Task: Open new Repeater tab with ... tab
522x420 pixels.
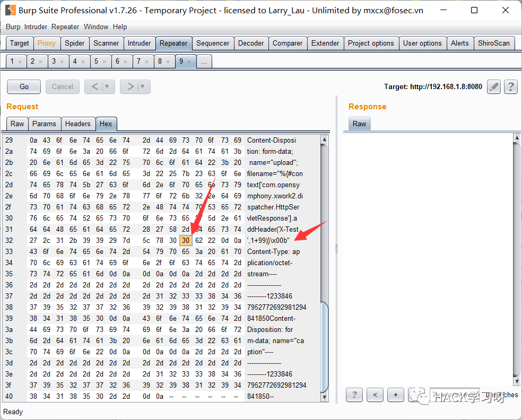Action: (x=204, y=62)
